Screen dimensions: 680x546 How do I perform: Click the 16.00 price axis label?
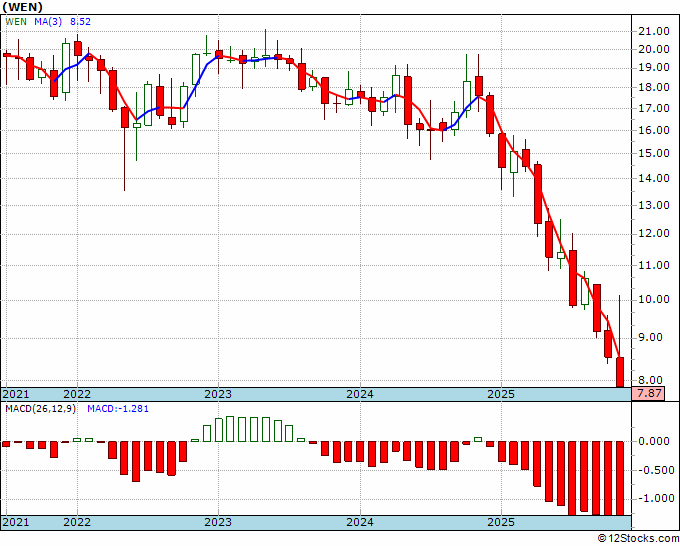[654, 130]
